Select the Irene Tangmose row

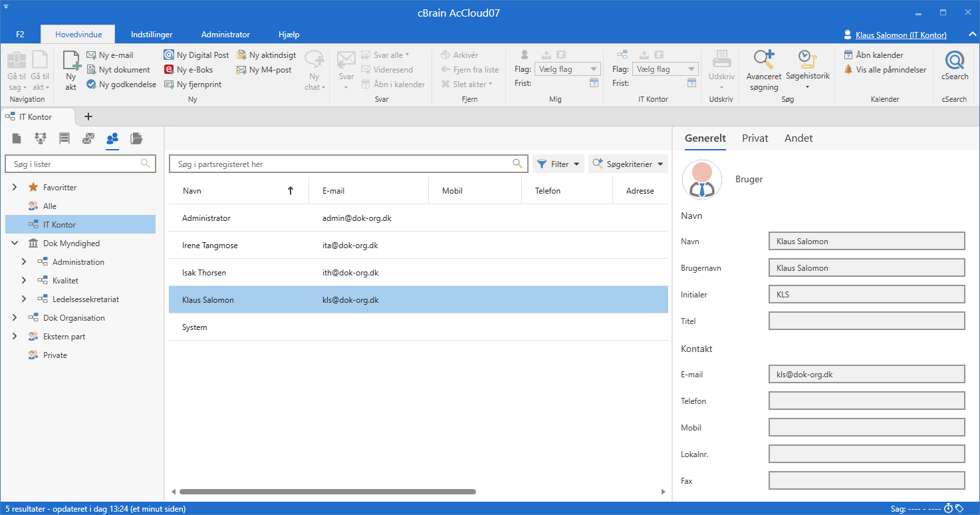click(418, 246)
